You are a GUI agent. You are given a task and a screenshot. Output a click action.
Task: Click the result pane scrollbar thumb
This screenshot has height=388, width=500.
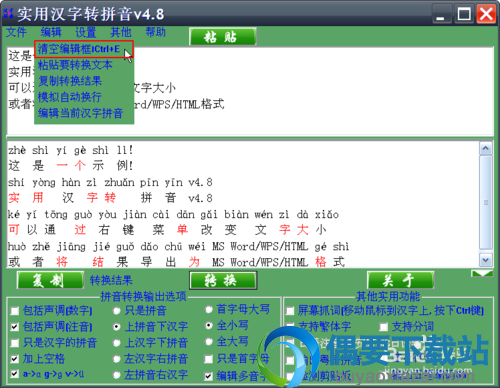[486, 202]
